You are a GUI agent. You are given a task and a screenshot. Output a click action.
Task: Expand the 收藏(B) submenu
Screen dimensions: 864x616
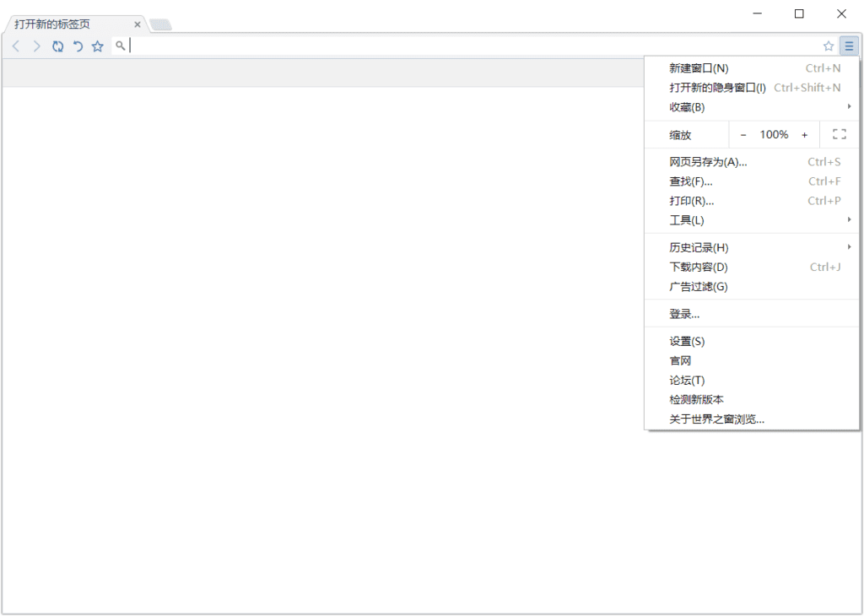752,107
